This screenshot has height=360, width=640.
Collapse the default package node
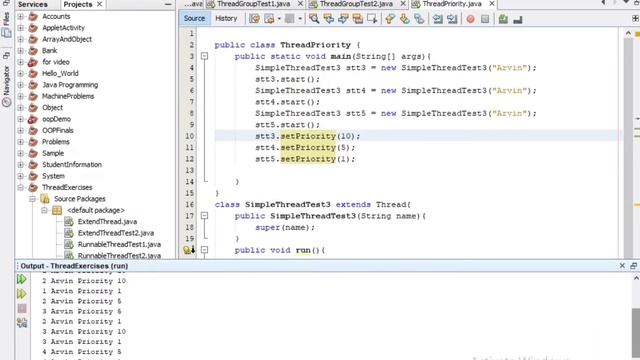click(x=44, y=210)
